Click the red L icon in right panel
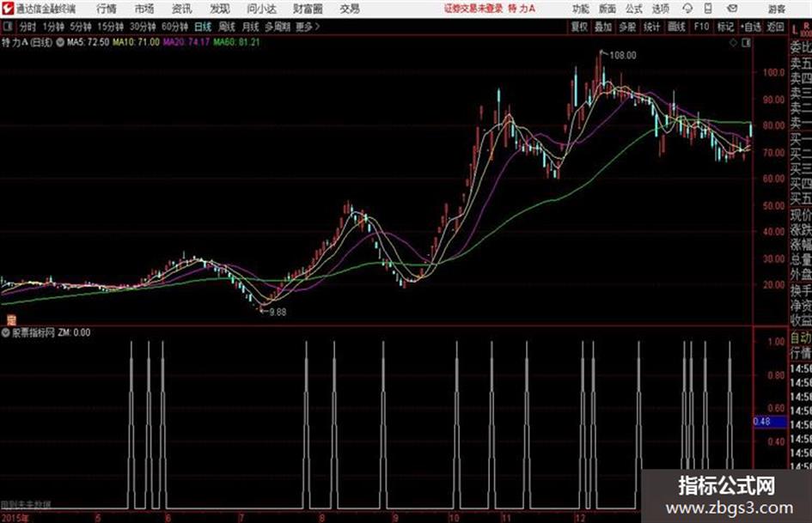Image resolution: width=812 pixels, height=523 pixels. click(x=796, y=30)
